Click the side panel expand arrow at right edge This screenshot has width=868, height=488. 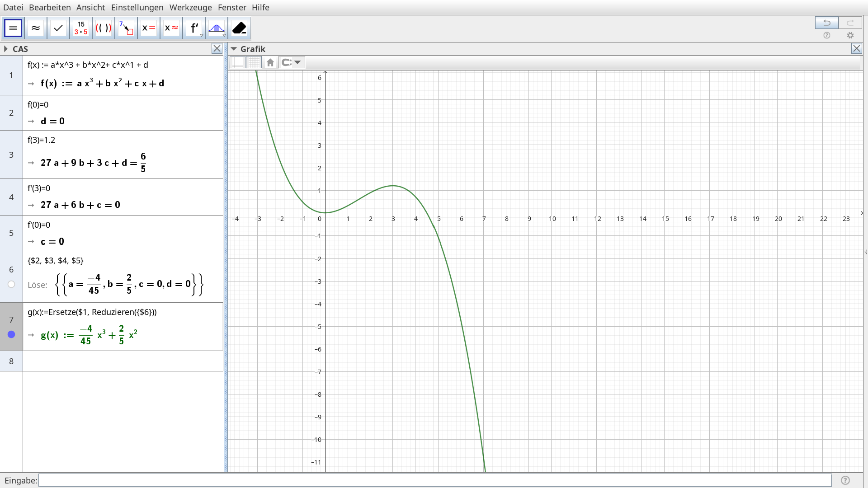tap(865, 252)
